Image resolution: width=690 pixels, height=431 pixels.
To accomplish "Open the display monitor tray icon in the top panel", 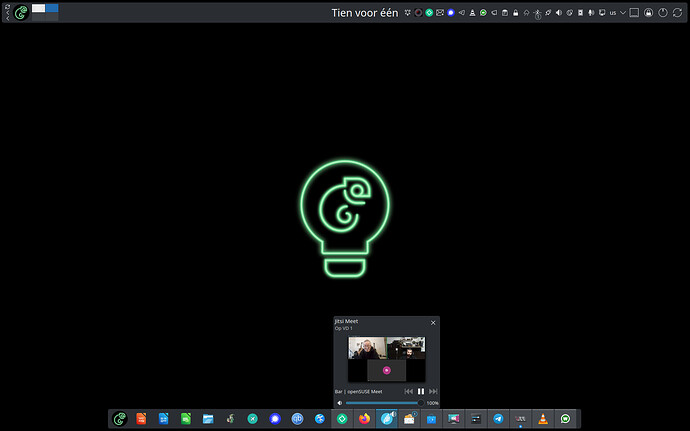I will tap(602, 13).
